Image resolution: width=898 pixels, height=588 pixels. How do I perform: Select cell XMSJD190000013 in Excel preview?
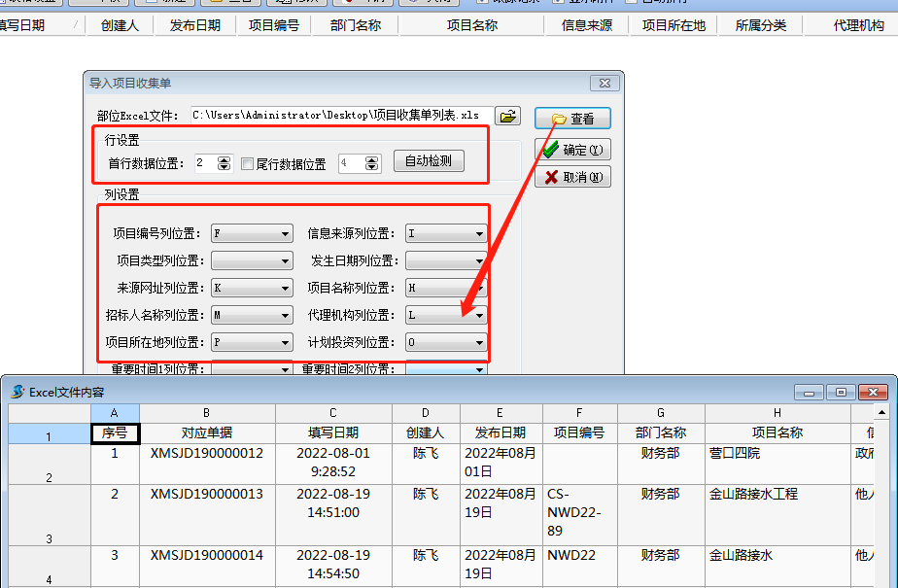(x=206, y=495)
